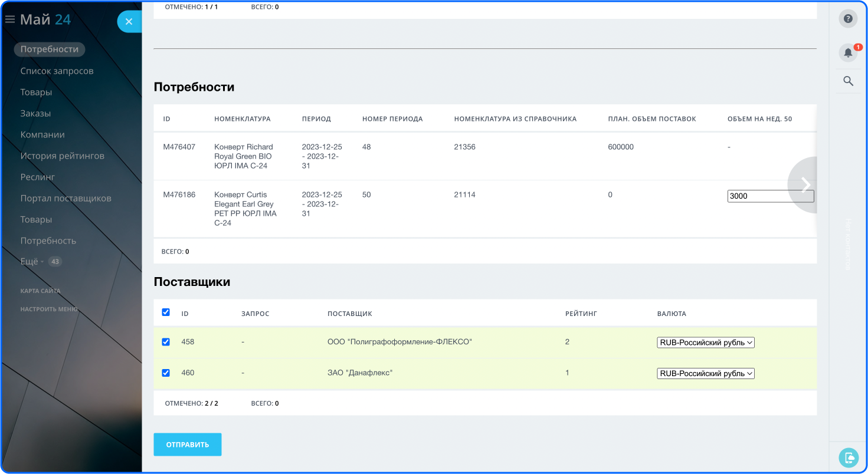Open the help question mark icon

[x=848, y=18]
